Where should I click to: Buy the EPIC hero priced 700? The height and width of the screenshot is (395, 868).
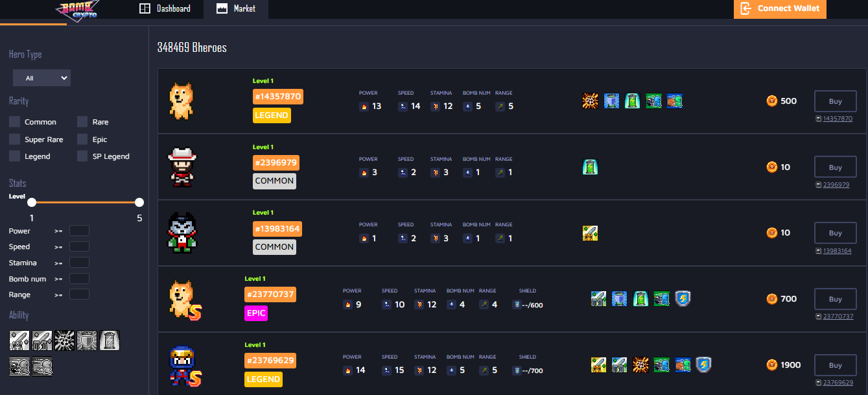(835, 299)
